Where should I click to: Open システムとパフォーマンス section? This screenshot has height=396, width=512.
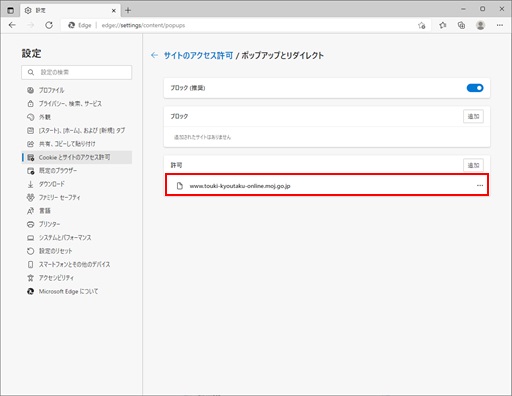(x=77, y=238)
